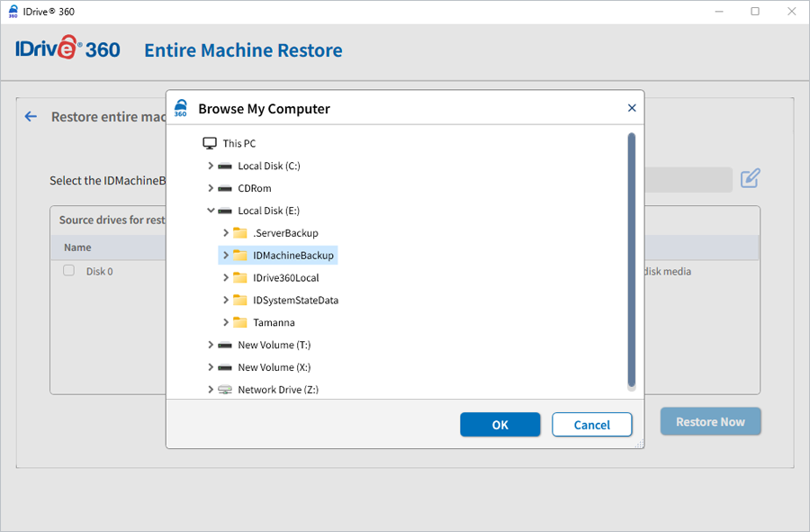Click the Local Disk (C:) drive icon
Screen dimensions: 810x532
pyautogui.click(x=225, y=166)
